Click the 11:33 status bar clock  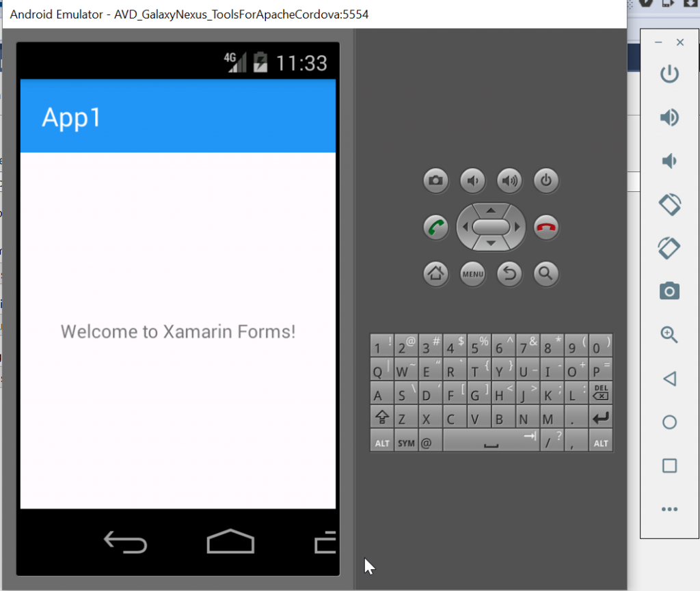click(x=301, y=64)
